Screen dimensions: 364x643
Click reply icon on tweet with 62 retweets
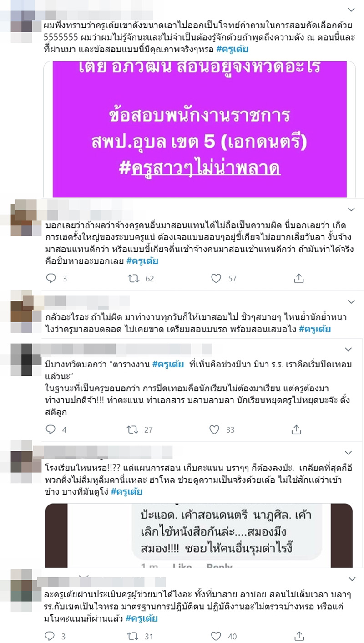click(51, 278)
